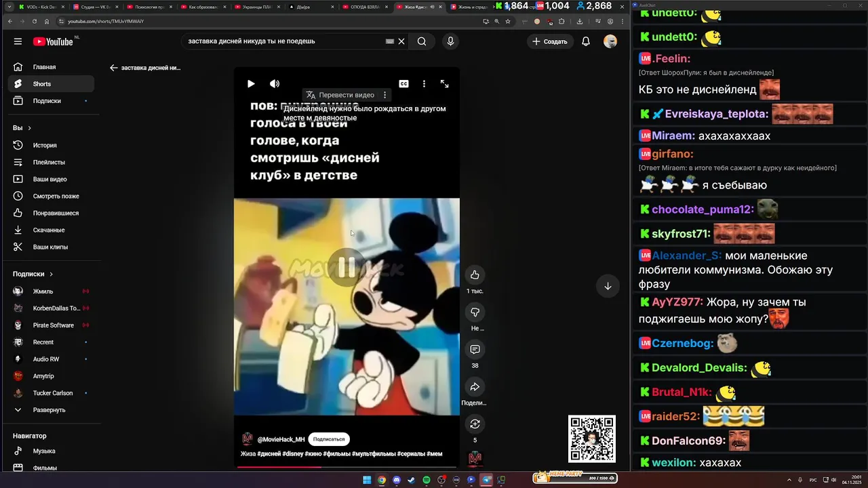Image resolution: width=868 pixels, height=488 pixels.
Task: Open Shorts in sidebar
Action: [51, 84]
